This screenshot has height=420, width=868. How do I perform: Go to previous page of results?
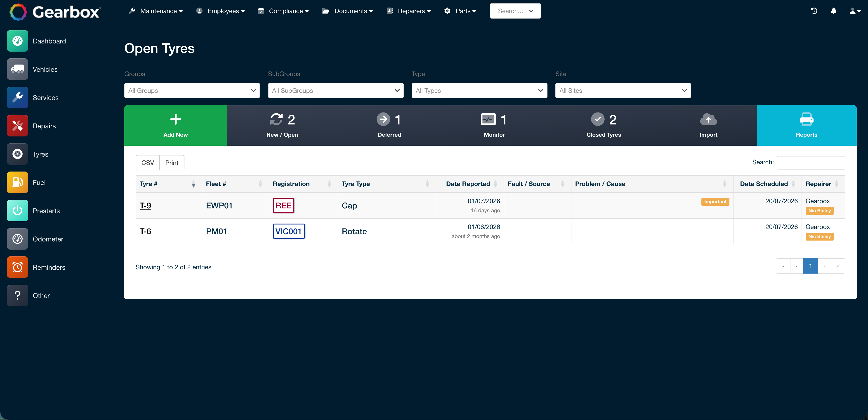pos(797,266)
